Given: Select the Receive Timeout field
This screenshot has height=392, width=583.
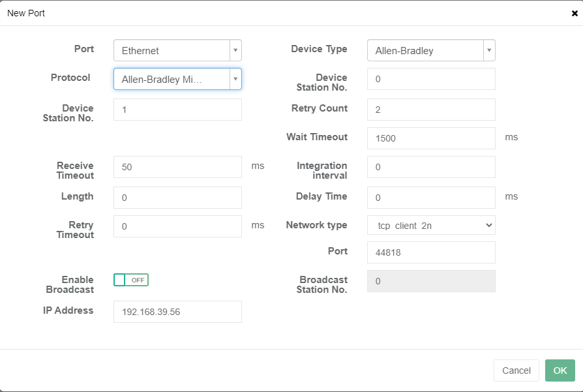Looking at the screenshot, I should [x=177, y=167].
